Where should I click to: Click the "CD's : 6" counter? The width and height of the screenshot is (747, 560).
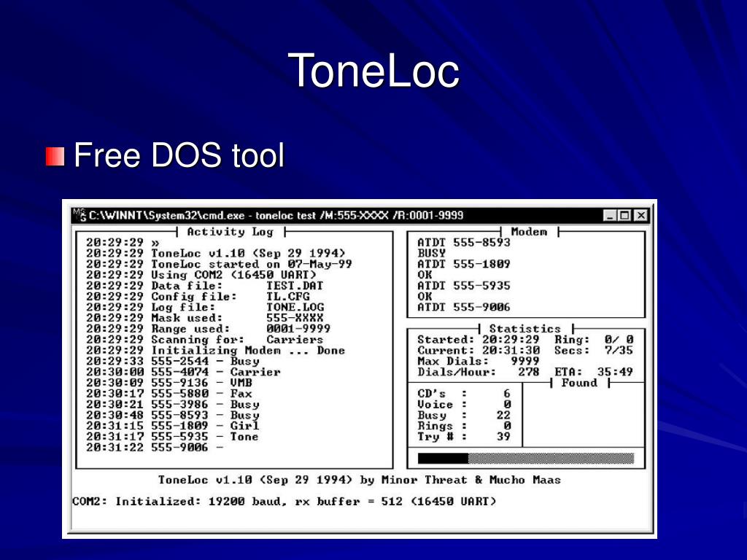[464, 394]
